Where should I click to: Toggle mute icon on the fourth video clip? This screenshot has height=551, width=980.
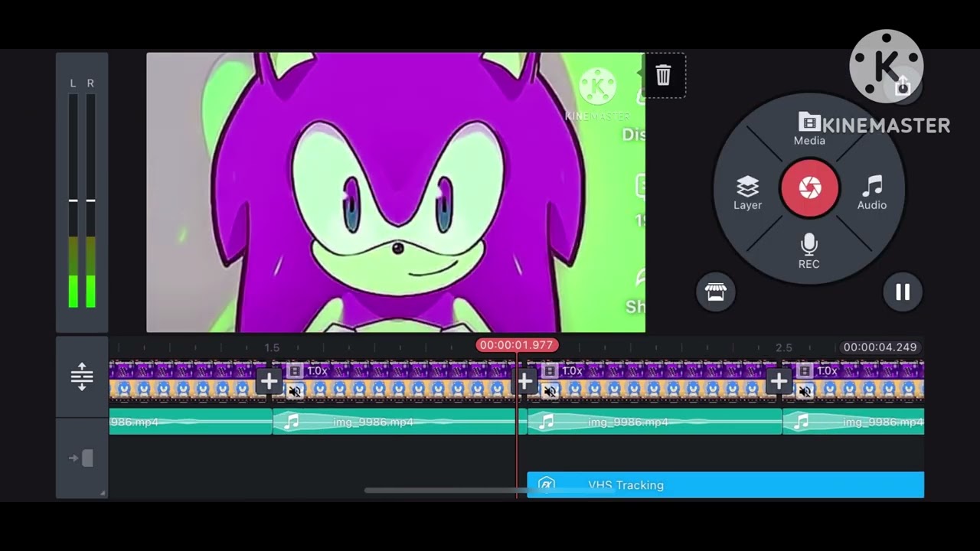[x=805, y=392]
